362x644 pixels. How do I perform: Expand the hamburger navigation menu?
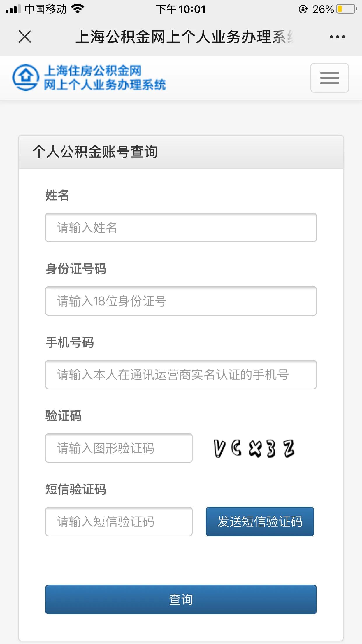(329, 78)
